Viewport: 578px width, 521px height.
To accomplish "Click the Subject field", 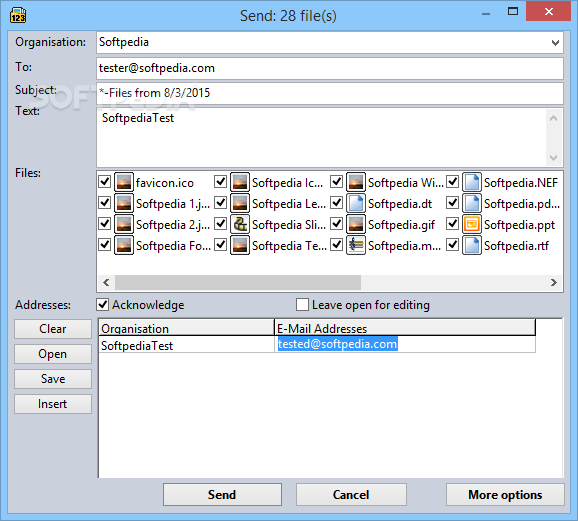I will click(330, 93).
